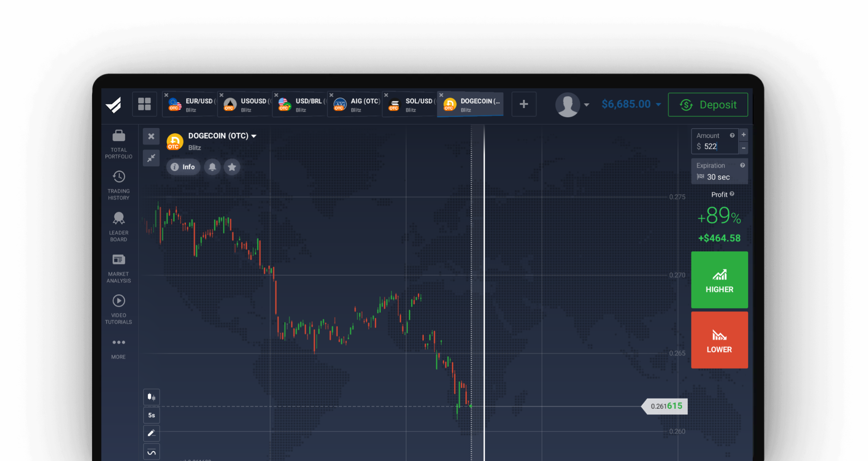Select the pencil drawing tool
The height and width of the screenshot is (461, 868).
151,433
